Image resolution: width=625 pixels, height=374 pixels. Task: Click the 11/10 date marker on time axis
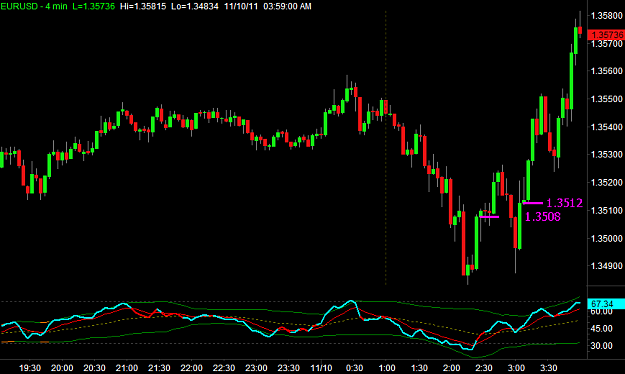[x=321, y=368]
